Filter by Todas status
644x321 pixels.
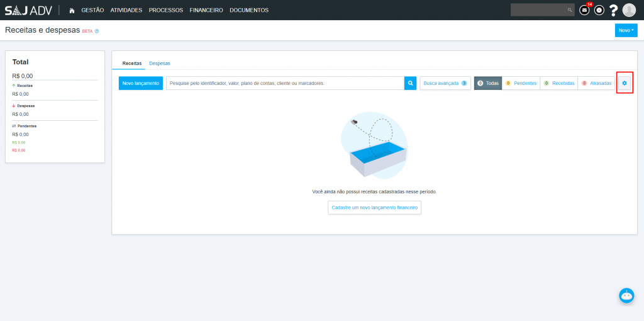click(488, 83)
